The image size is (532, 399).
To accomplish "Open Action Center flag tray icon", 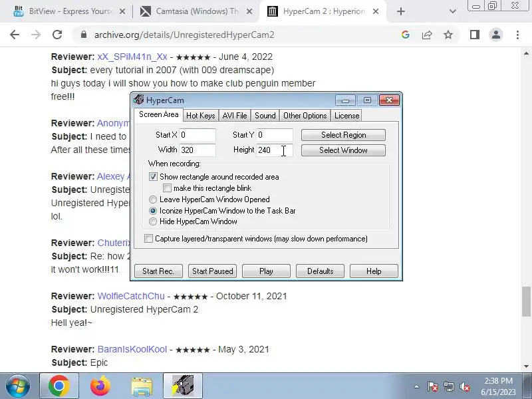I will (433, 386).
